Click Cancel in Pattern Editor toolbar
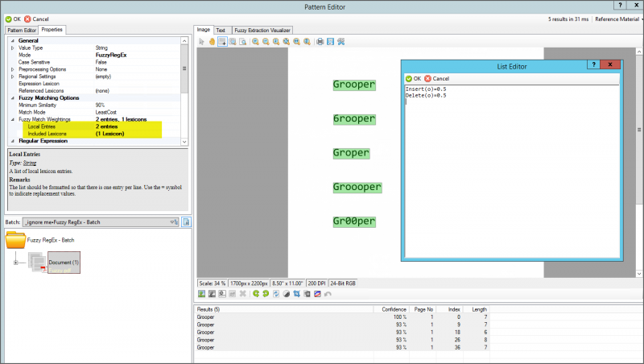 tap(36, 19)
